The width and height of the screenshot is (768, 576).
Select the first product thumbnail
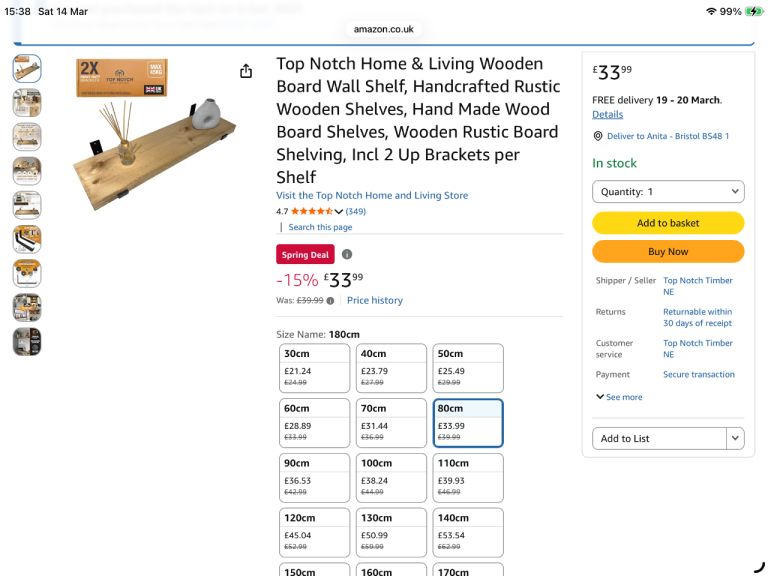27,68
